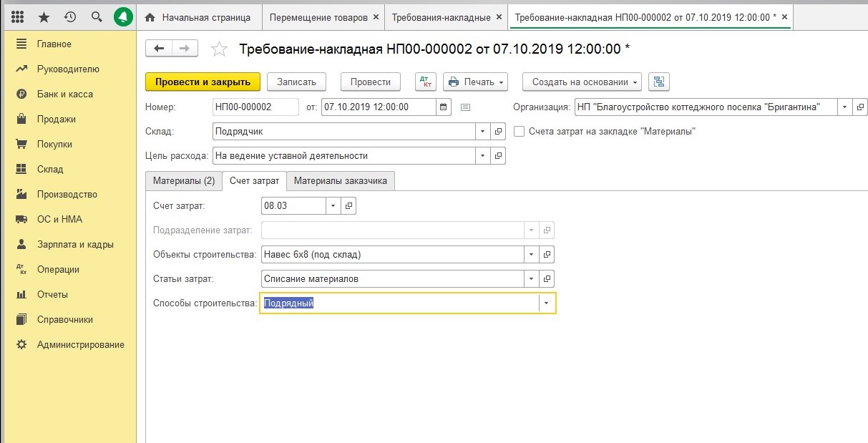
Task: Expand the Склад dropdown list
Action: (x=482, y=132)
